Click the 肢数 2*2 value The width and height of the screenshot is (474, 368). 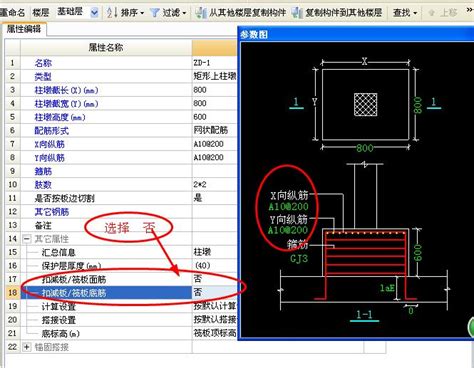click(214, 184)
